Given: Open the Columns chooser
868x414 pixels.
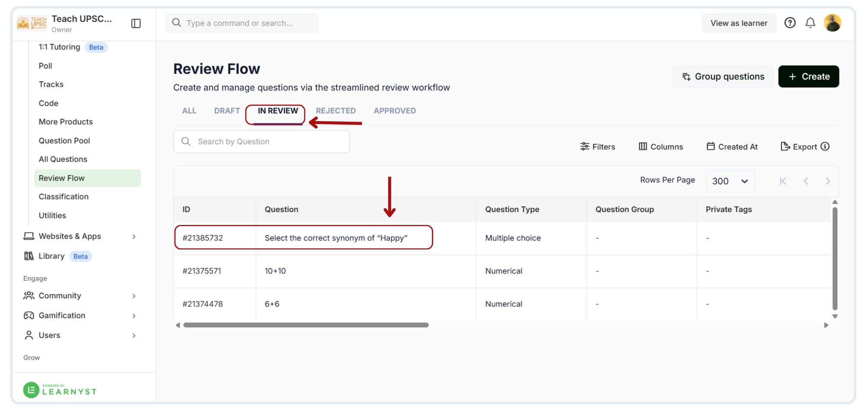Looking at the screenshot, I should click(661, 147).
